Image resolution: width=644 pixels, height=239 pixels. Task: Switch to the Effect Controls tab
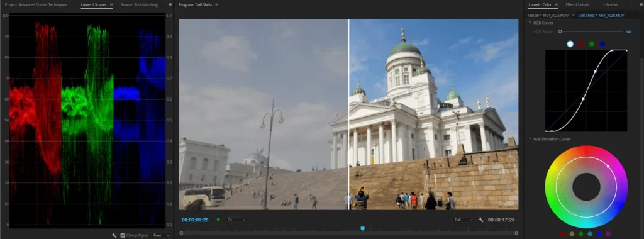577,5
